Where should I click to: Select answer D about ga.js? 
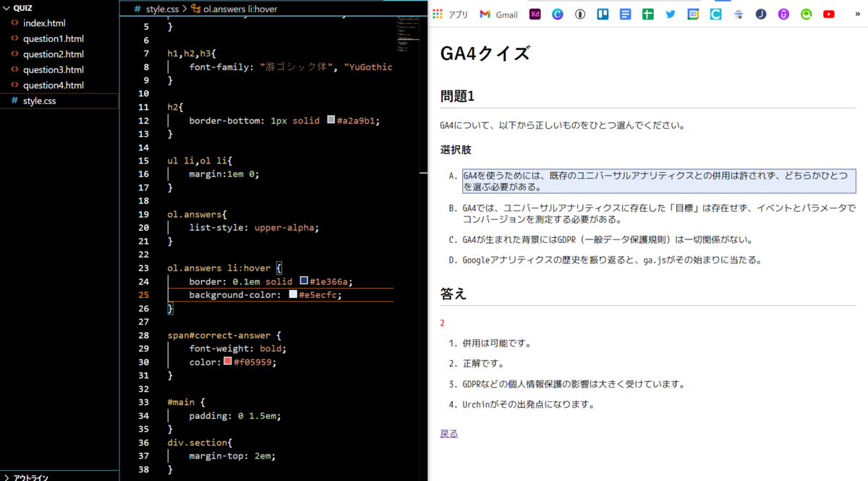coord(613,260)
